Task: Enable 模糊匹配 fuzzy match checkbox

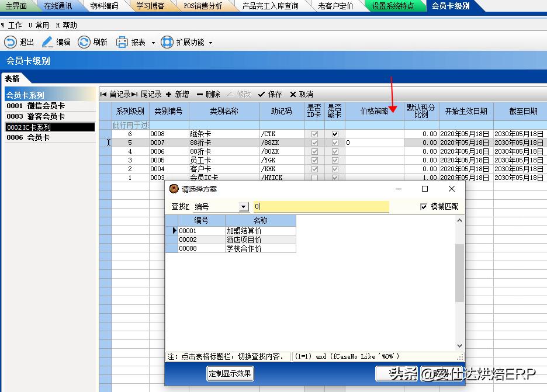Action: click(424, 206)
